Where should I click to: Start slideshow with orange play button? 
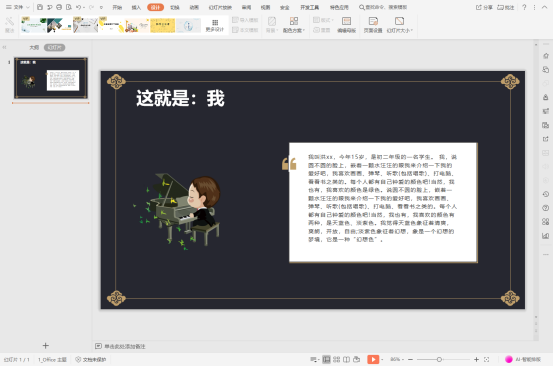pos(373,359)
